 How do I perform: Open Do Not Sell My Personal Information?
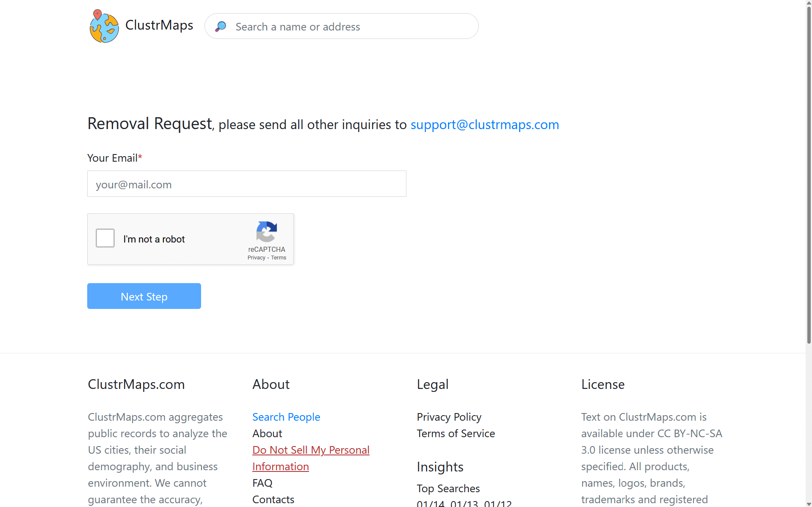coord(310,450)
